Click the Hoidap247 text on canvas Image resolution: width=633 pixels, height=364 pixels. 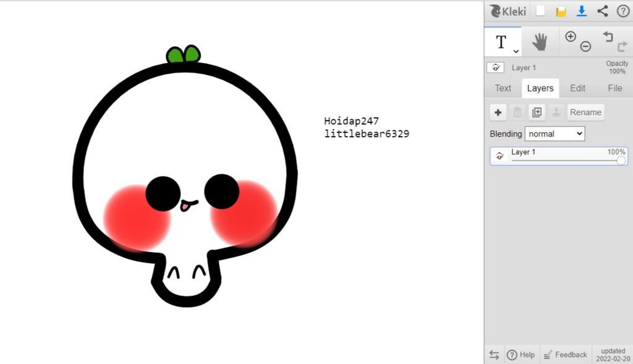351,121
